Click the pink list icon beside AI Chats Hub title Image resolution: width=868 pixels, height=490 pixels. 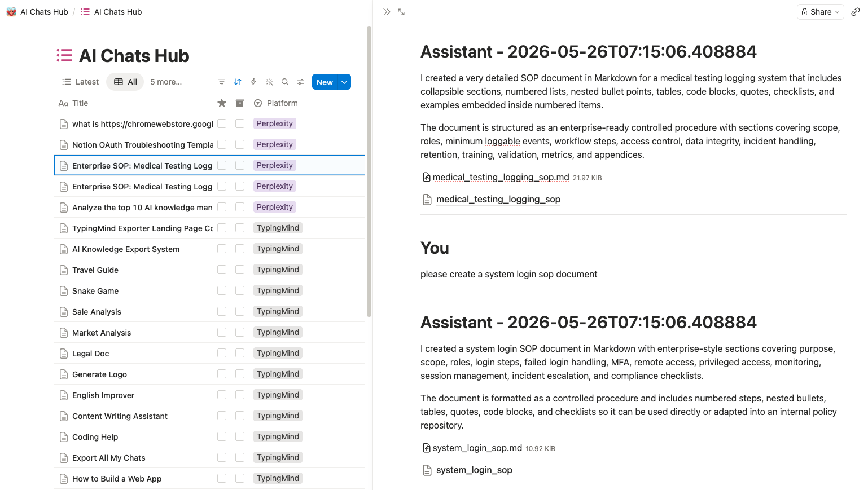pyautogui.click(x=64, y=55)
